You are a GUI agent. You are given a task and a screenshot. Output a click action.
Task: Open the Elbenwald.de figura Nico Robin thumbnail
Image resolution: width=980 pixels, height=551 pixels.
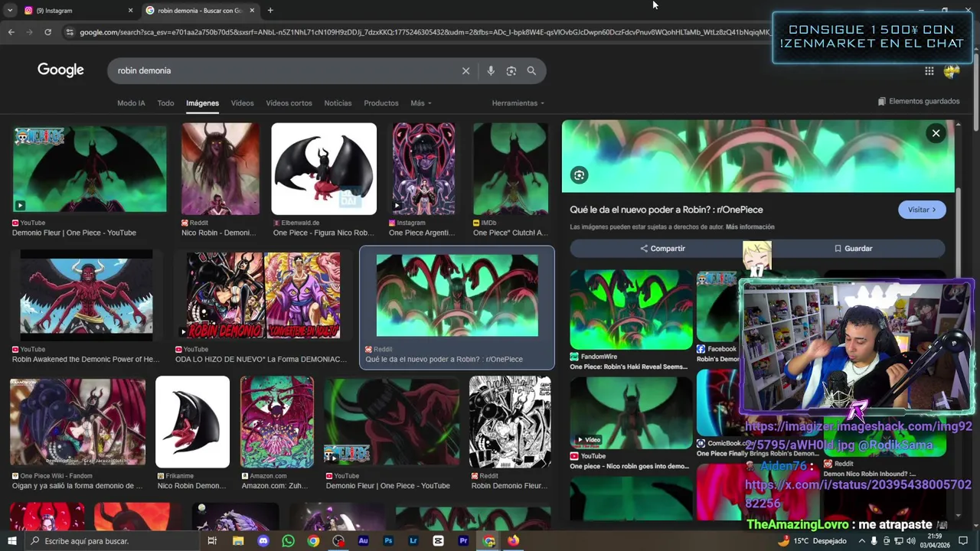[324, 169]
